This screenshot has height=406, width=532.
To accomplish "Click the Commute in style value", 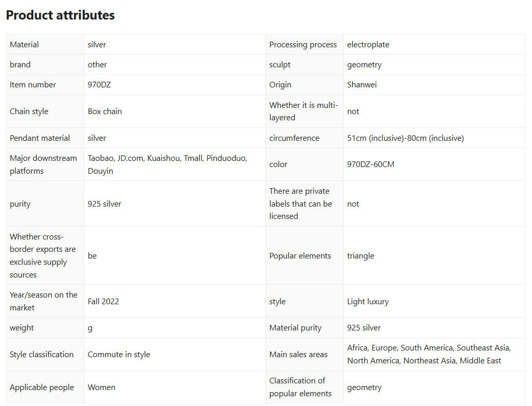I will tap(119, 355).
